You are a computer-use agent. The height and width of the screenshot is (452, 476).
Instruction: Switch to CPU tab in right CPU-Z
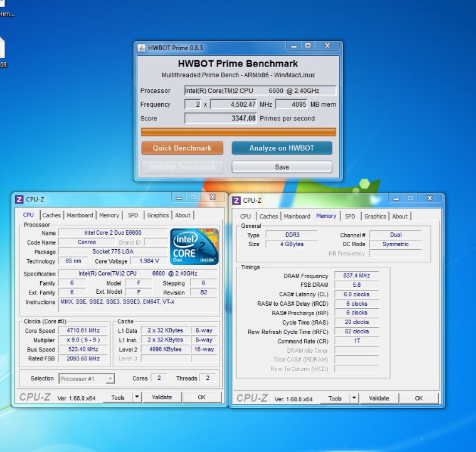246,216
